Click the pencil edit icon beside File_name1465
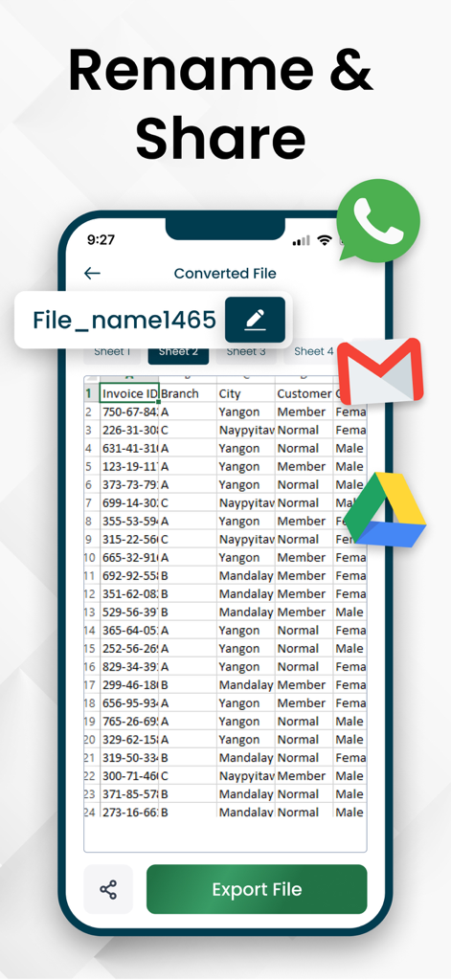Viewport: 451px width, 980px height. pyautogui.click(x=255, y=320)
